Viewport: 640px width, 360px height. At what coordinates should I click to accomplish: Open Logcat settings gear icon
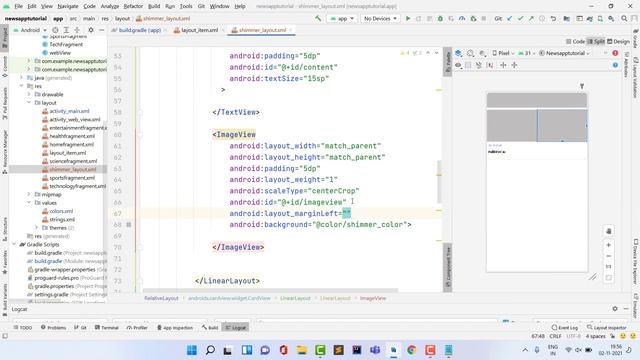pyautogui.click(x=615, y=309)
